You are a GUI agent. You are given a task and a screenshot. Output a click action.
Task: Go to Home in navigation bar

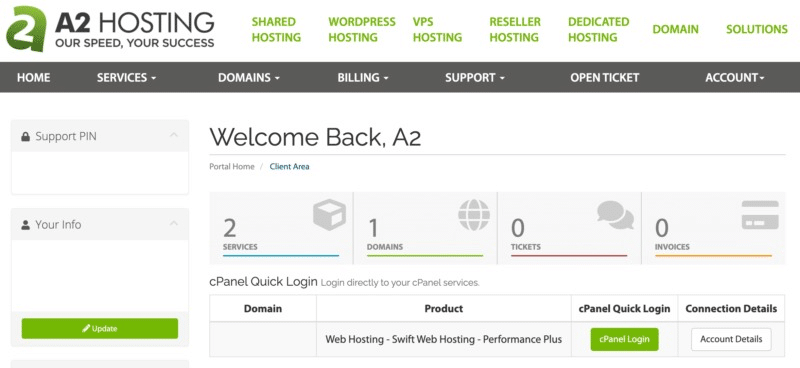pos(34,78)
